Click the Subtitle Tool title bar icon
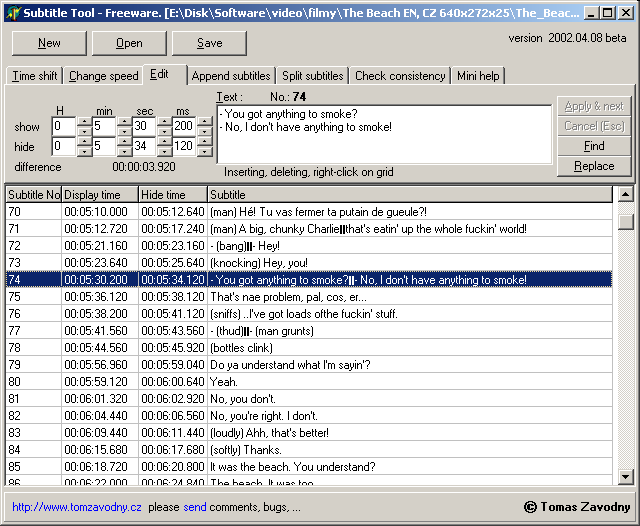Image resolution: width=640 pixels, height=526 pixels. 12,12
